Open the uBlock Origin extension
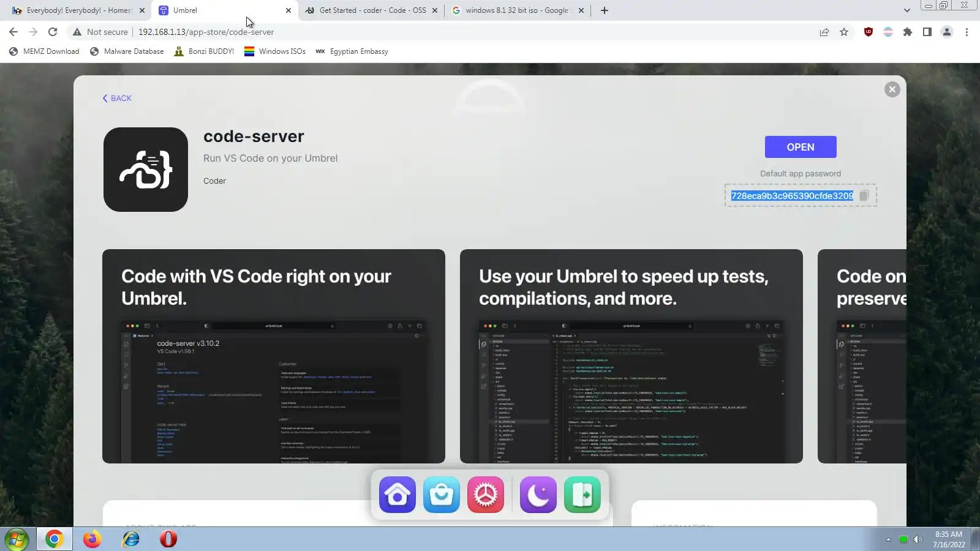980x551 pixels. tap(869, 32)
